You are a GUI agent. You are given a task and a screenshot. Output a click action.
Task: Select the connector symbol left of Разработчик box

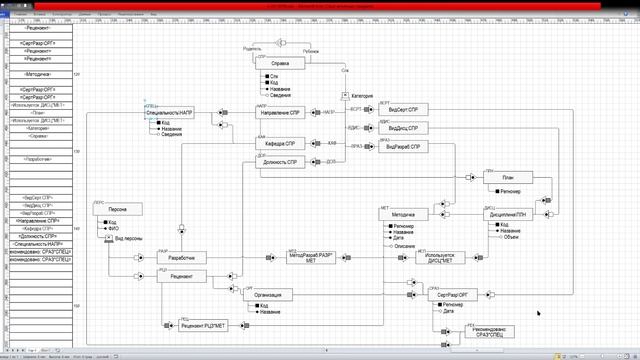pos(139,258)
